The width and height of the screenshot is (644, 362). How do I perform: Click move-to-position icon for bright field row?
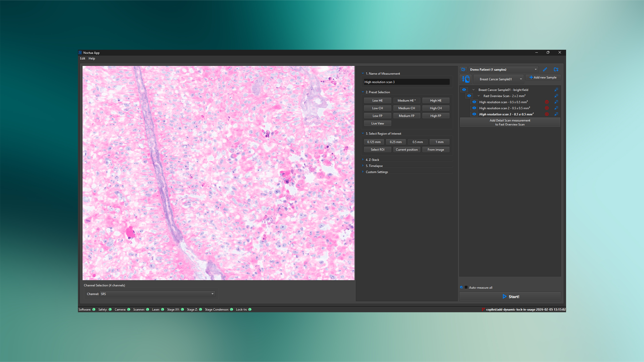coord(556,90)
